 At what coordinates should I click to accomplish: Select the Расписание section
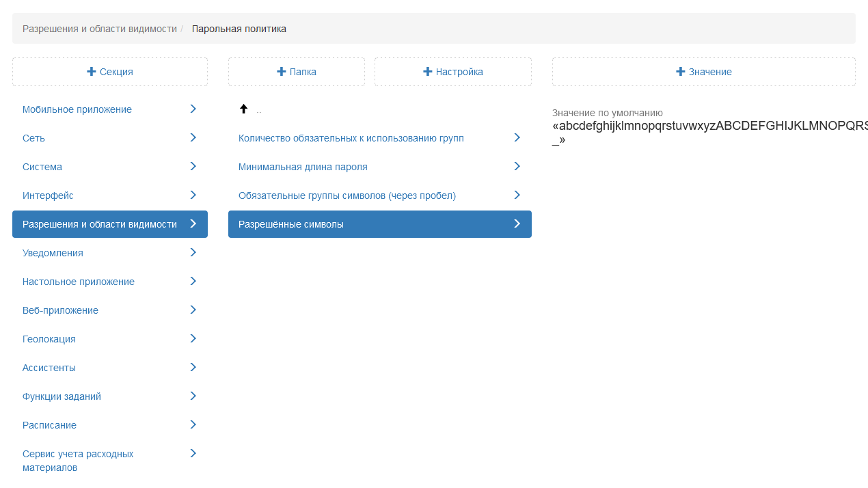tap(49, 425)
